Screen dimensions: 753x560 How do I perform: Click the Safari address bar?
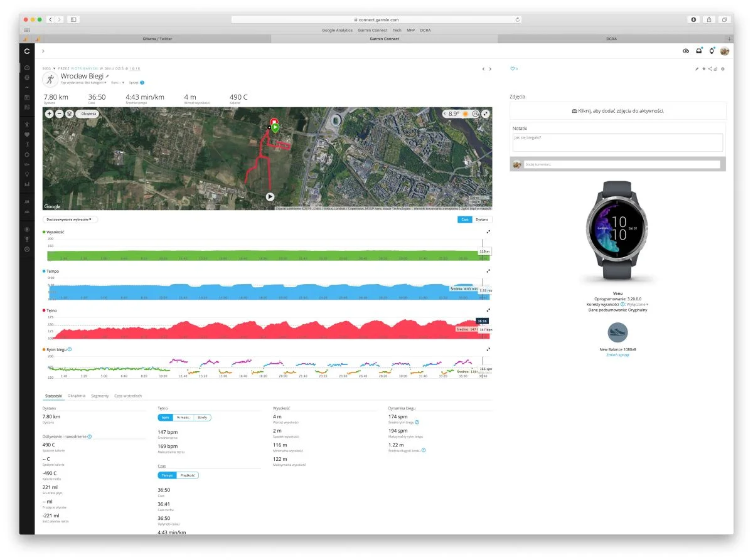click(x=376, y=19)
